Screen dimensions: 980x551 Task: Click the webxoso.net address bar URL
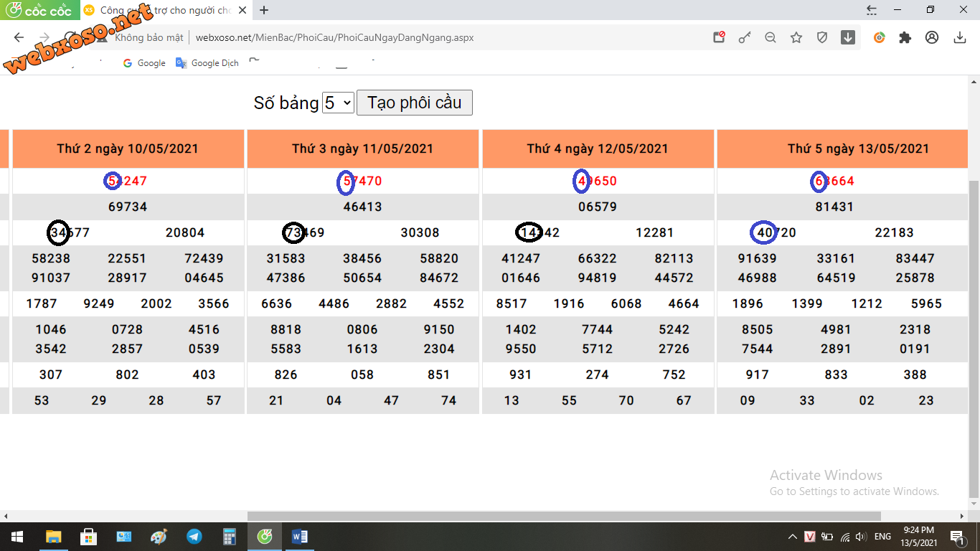coord(334,38)
